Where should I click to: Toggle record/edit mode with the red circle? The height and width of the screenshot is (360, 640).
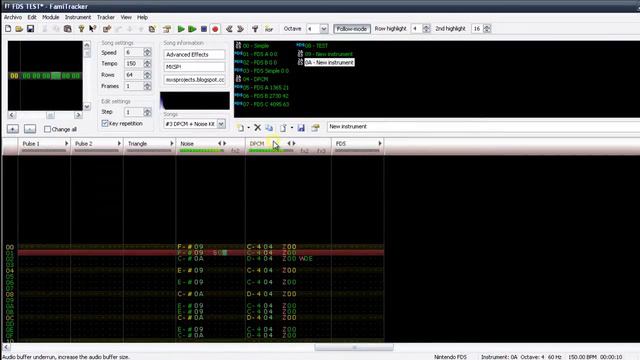(x=215, y=29)
